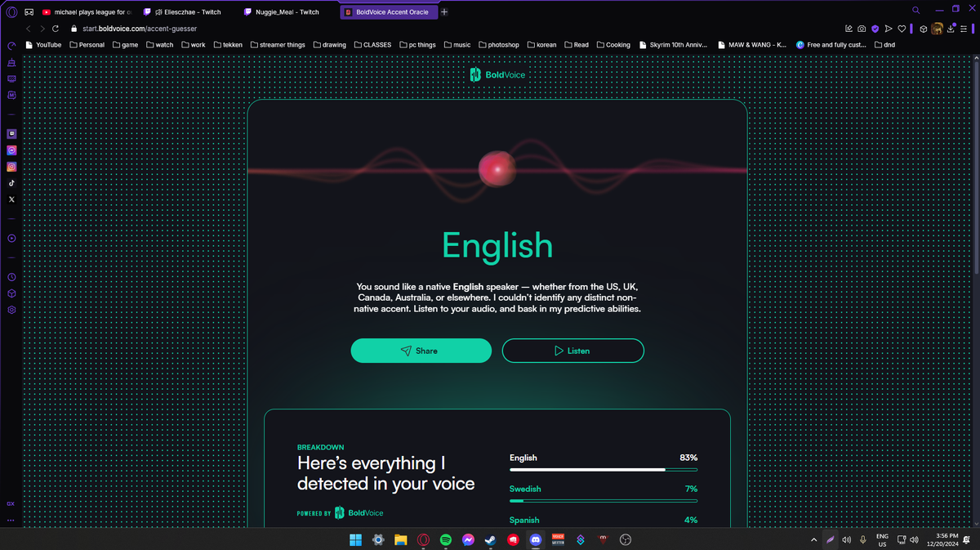The image size is (980, 550).
Task: Open Steam from the taskbar
Action: 491,539
